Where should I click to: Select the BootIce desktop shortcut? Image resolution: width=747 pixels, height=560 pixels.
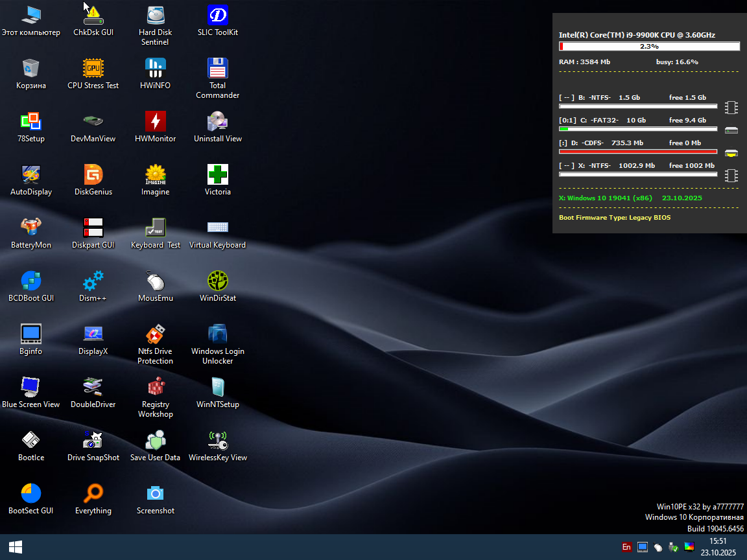coord(31,440)
